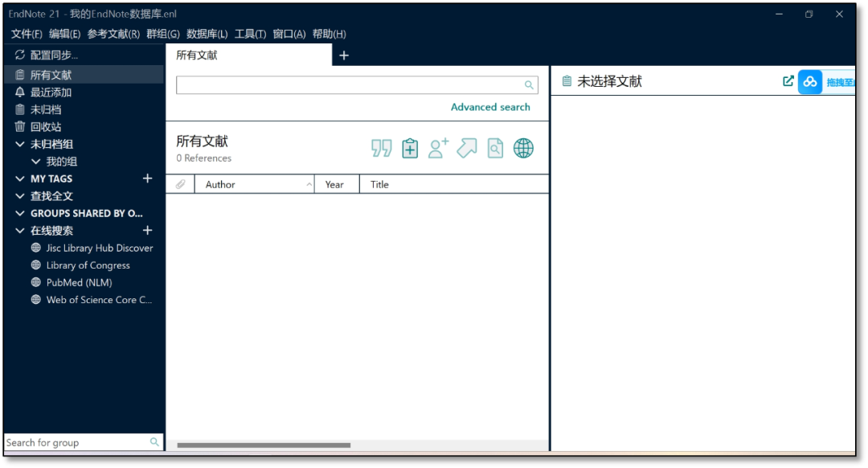Viewport: 868px width, 468px height.
Task: Open the 编辑(E) menu
Action: click(x=65, y=34)
